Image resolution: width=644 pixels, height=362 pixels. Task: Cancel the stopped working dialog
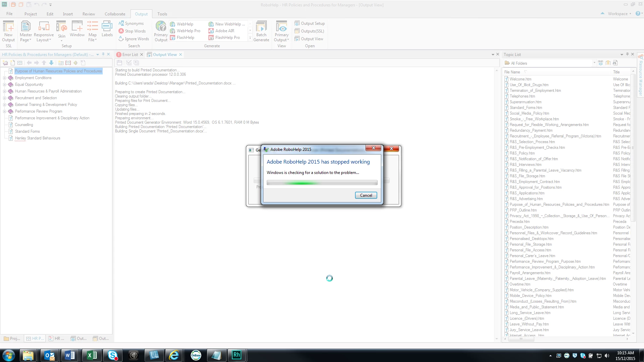tap(366, 195)
